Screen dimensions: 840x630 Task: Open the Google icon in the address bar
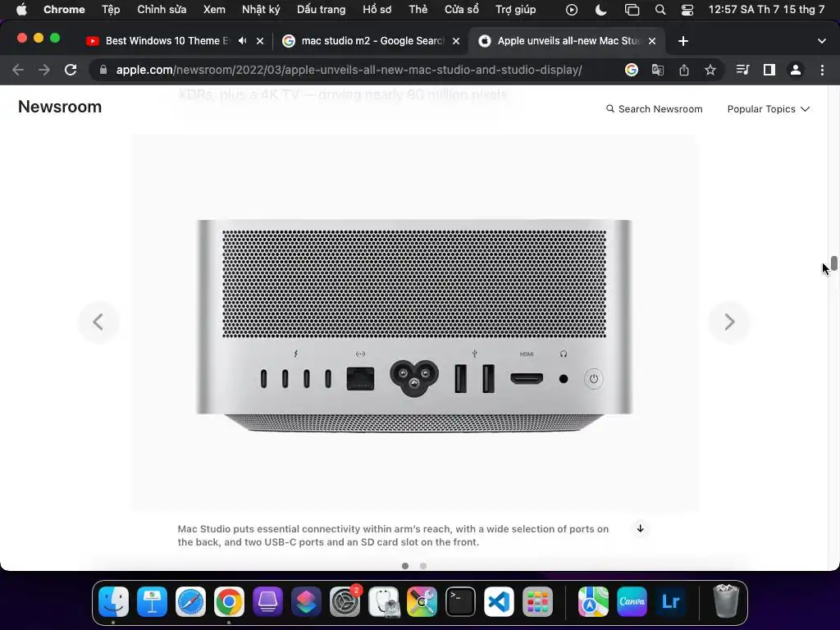pyautogui.click(x=632, y=70)
